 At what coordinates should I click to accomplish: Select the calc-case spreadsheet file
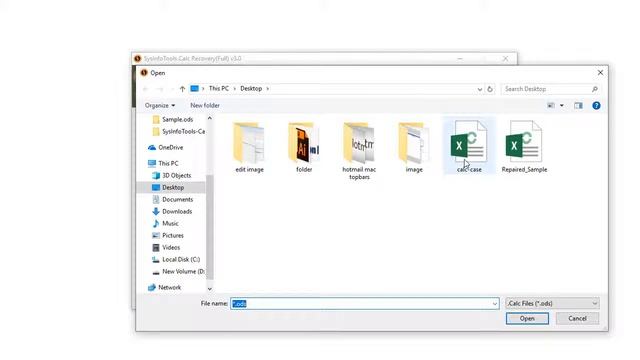(x=469, y=146)
